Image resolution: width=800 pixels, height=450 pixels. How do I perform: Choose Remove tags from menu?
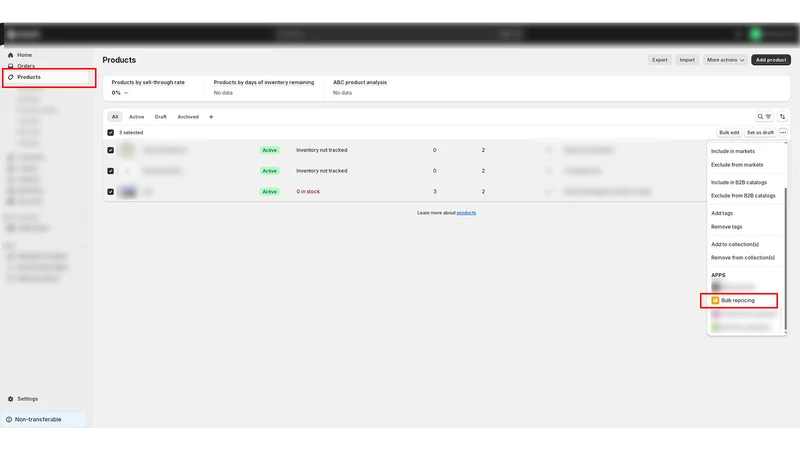click(727, 227)
